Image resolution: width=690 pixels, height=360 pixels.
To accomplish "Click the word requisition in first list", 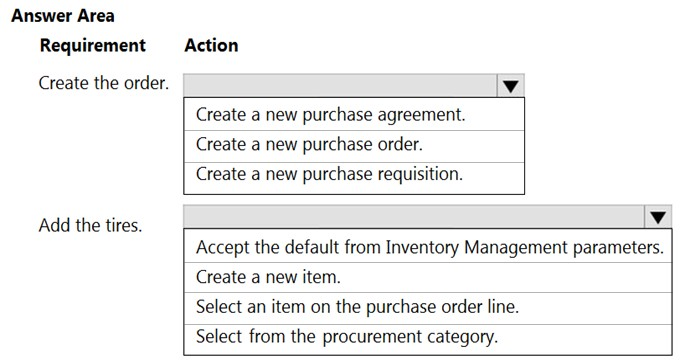I will tap(420, 174).
